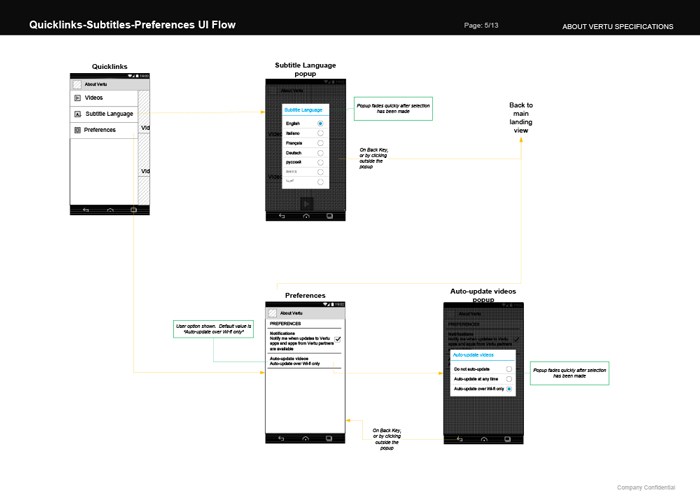
Task: Tap back arrow on Quicklinks phone navbar
Action: tap(86, 210)
